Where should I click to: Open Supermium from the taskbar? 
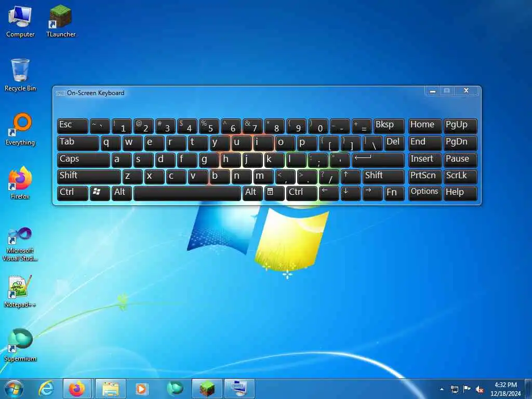pyautogui.click(x=175, y=389)
